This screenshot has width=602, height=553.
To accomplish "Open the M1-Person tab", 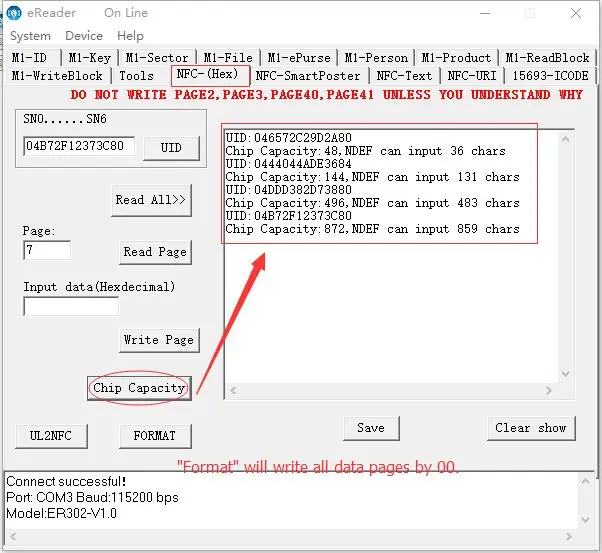I will click(x=376, y=58).
